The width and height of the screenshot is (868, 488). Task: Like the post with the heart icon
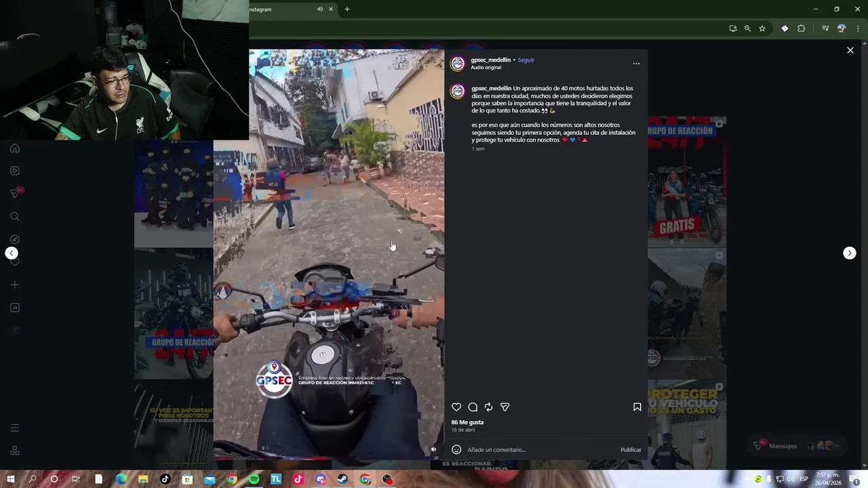(x=456, y=407)
